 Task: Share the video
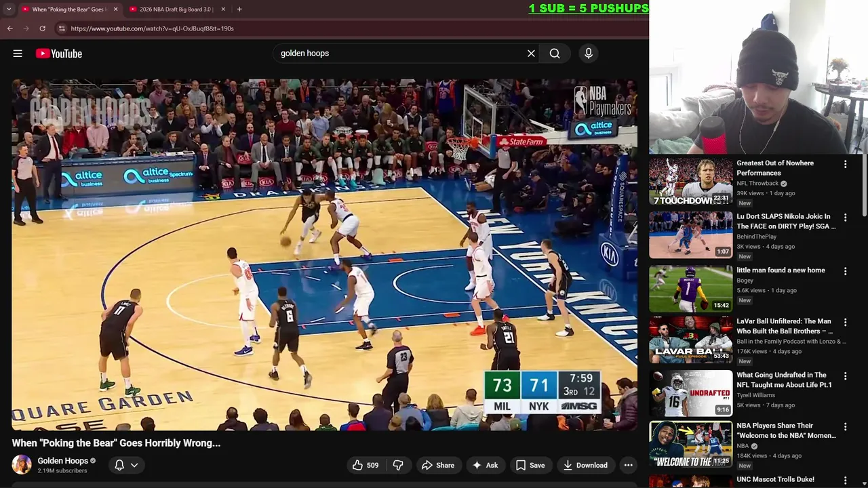(438, 465)
